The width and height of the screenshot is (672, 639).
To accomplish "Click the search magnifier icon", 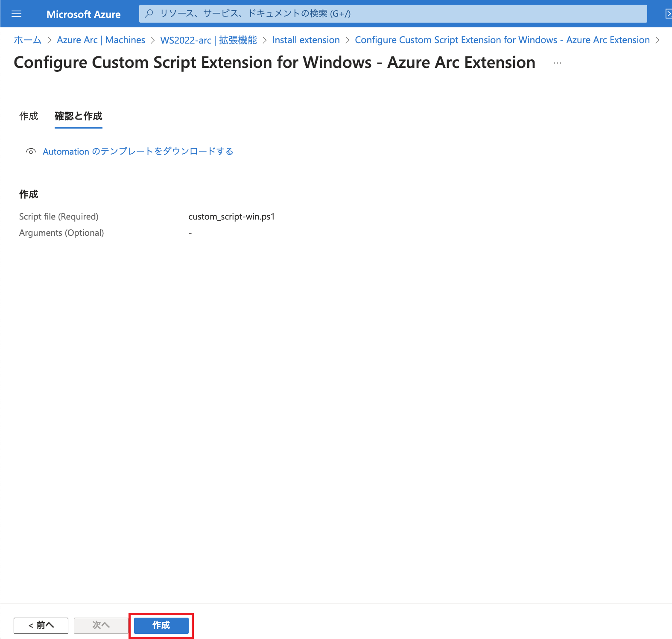I will (x=149, y=14).
